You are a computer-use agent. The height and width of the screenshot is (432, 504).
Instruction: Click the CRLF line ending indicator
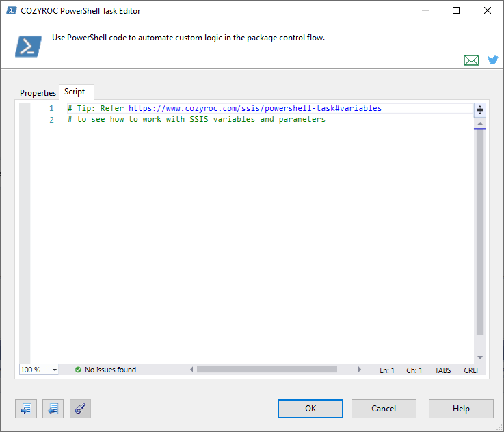point(472,370)
